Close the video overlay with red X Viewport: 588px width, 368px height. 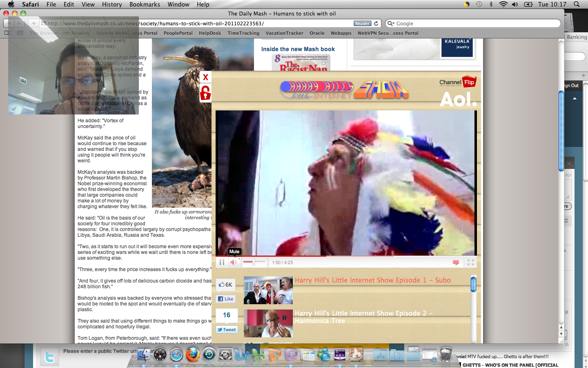tap(205, 77)
